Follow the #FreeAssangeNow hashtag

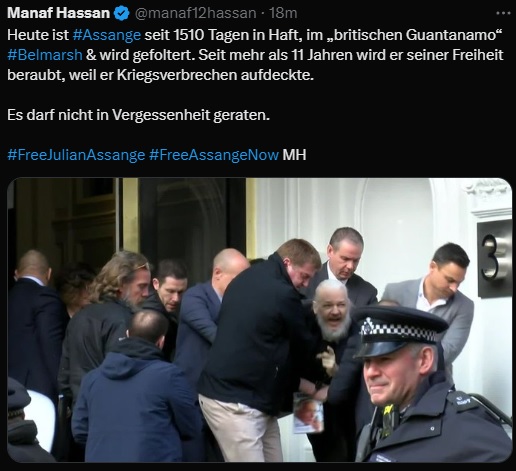pos(214,155)
